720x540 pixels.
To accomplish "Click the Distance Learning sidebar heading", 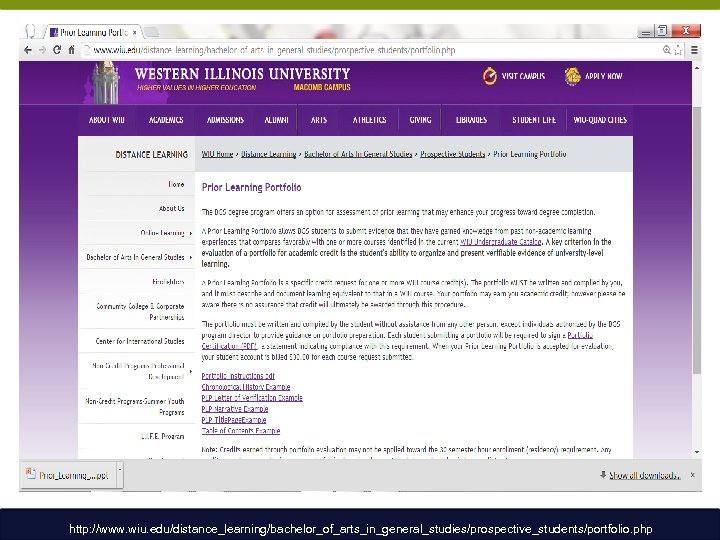I will [x=152, y=155].
